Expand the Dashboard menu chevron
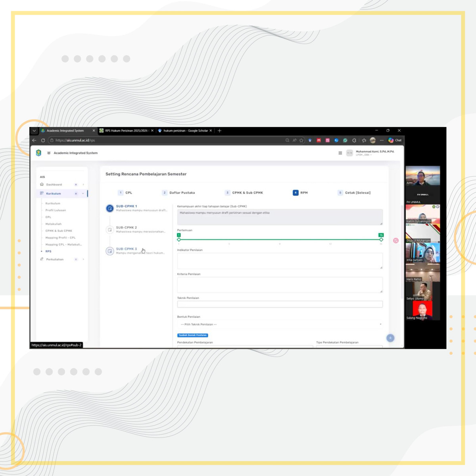The image size is (476, 476). tap(83, 184)
